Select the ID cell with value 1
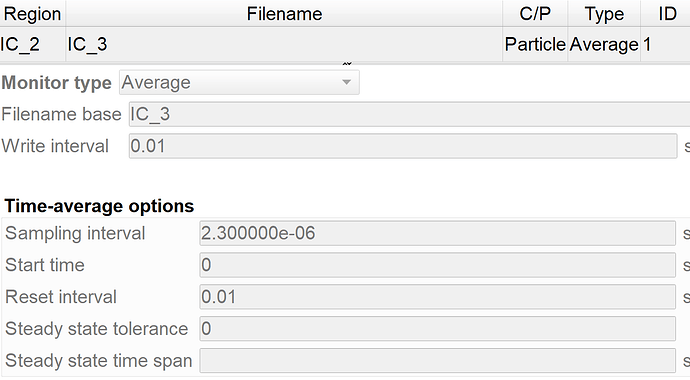 pyautogui.click(x=665, y=44)
